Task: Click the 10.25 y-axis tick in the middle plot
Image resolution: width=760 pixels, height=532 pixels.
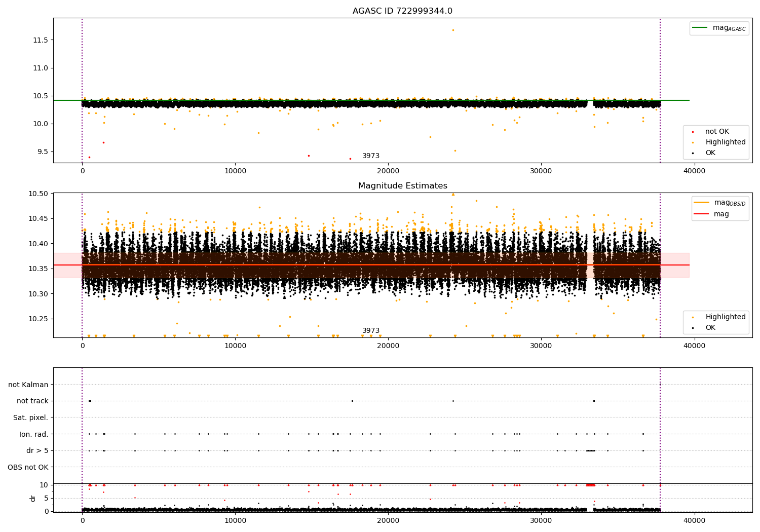Action: point(39,319)
